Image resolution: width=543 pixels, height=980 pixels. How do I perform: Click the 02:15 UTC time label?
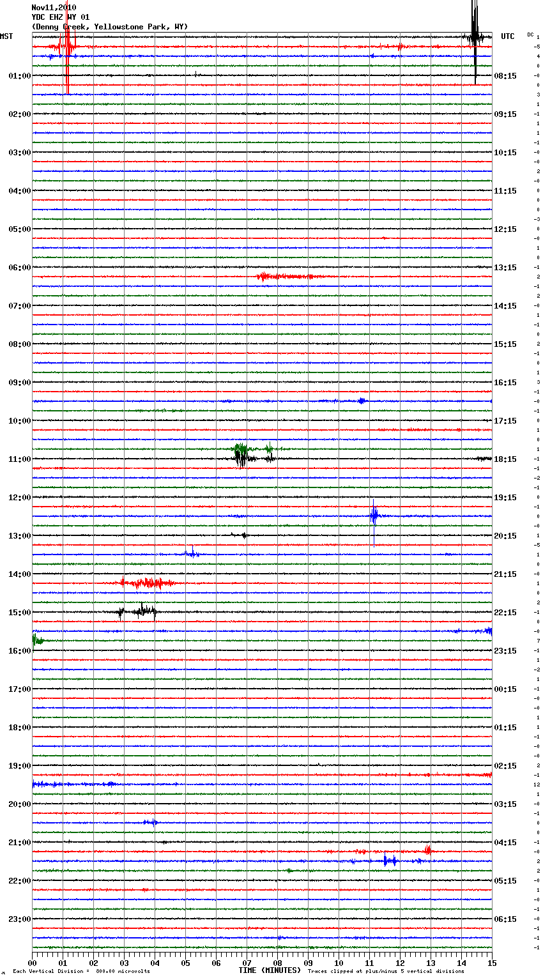(505, 766)
